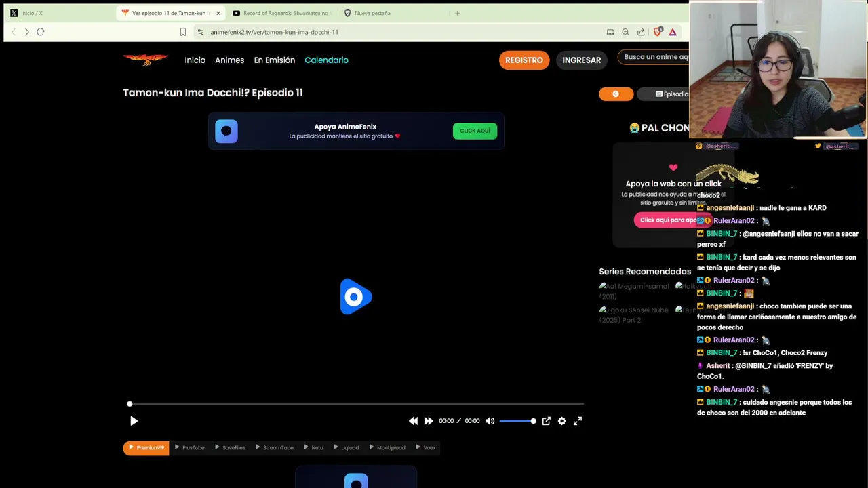
Task: Adjust the player volume slider
Action: pos(517,421)
